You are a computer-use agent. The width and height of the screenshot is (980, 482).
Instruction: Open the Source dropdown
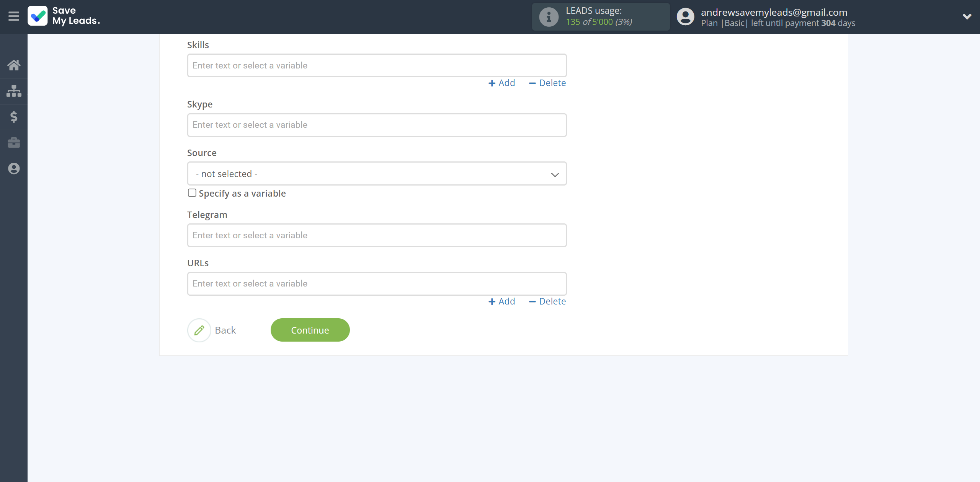click(x=377, y=174)
